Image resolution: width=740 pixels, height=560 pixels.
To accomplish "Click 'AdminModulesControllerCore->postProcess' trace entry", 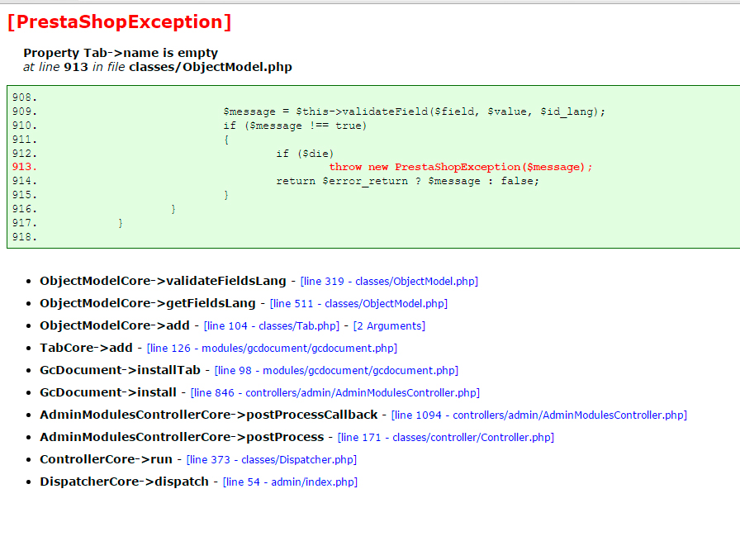I will [x=182, y=437].
